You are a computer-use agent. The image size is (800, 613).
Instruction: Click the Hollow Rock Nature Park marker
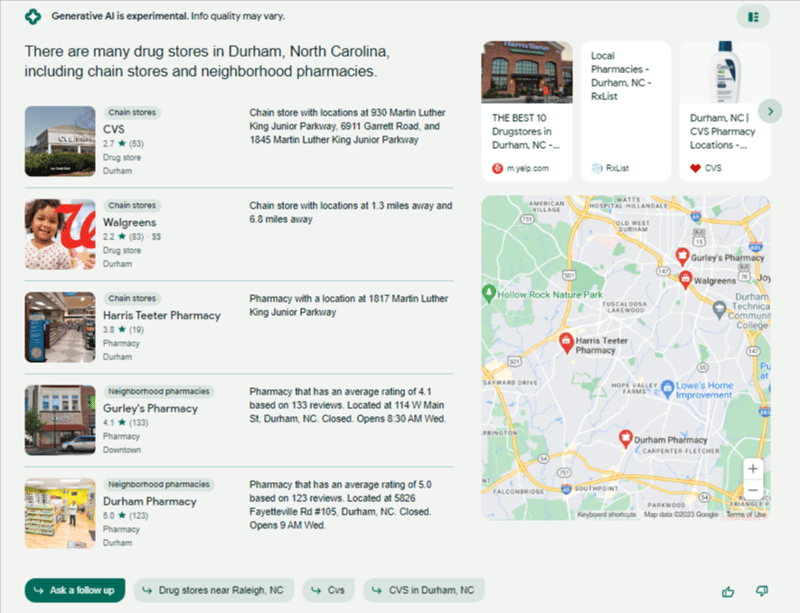pyautogui.click(x=489, y=293)
